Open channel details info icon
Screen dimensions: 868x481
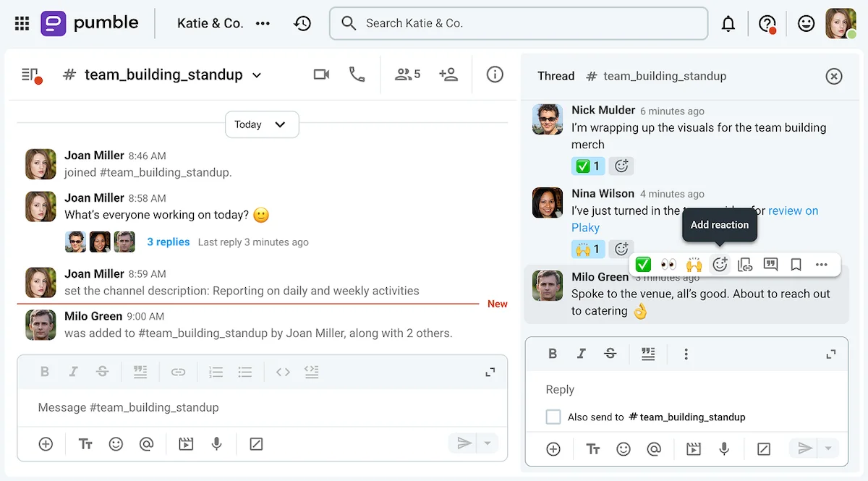point(495,75)
